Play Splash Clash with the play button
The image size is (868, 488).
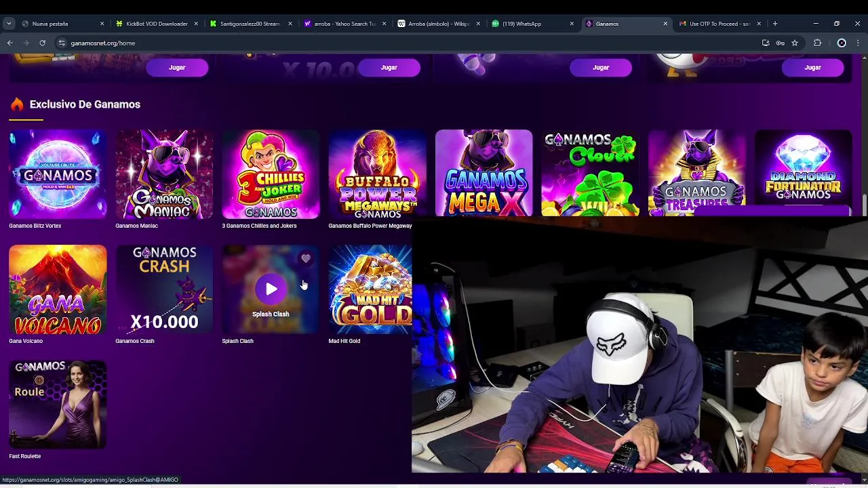pos(271,289)
